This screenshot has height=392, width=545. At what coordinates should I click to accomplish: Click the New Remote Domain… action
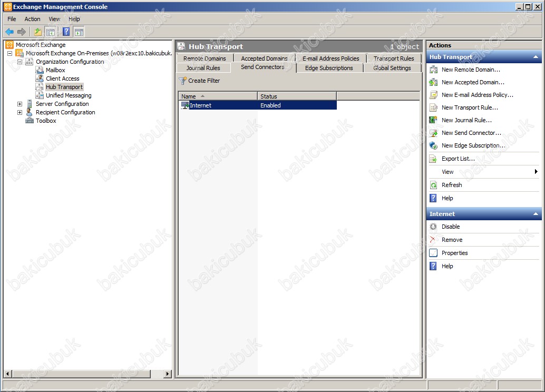[471, 70]
